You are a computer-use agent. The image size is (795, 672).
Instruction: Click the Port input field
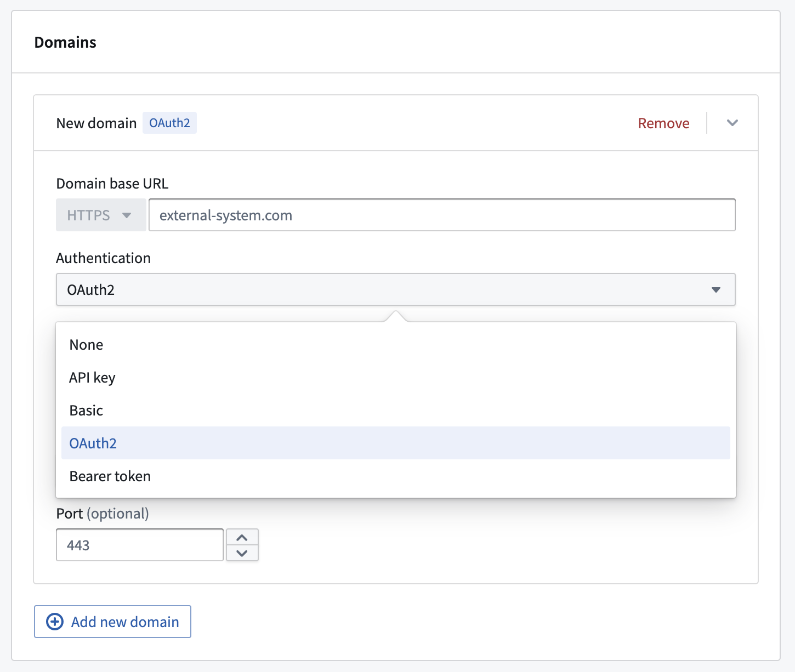(140, 545)
